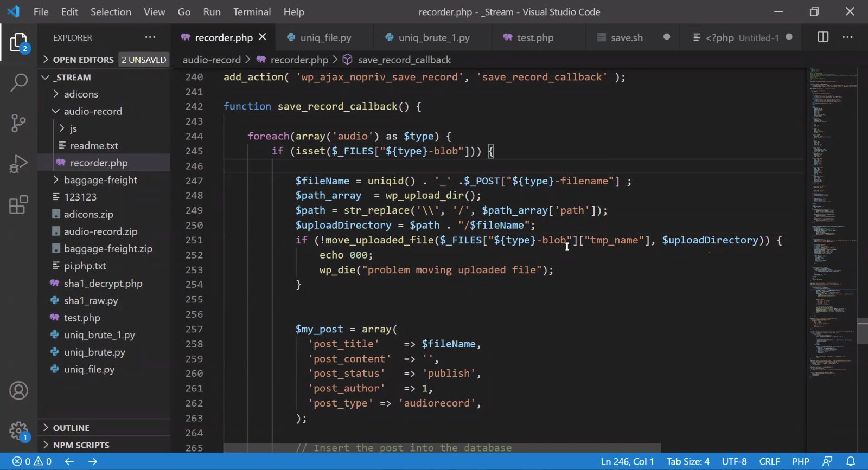Open the Selection menu

(111, 12)
